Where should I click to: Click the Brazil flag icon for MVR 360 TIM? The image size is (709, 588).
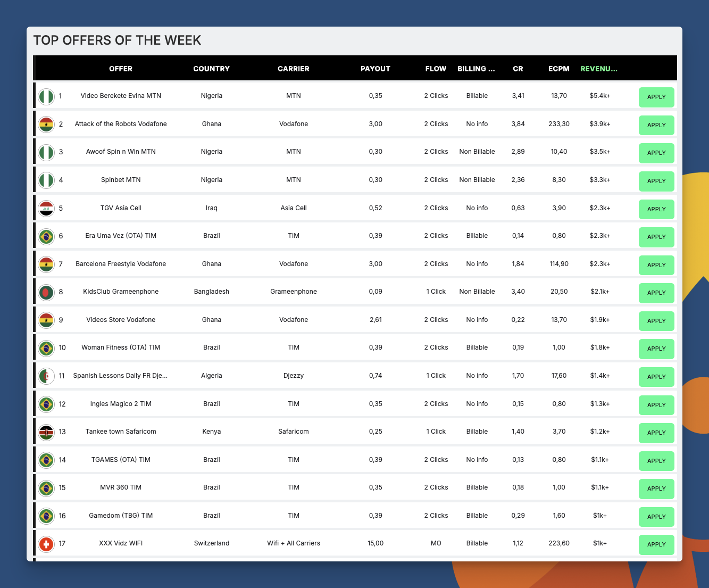pyautogui.click(x=47, y=488)
